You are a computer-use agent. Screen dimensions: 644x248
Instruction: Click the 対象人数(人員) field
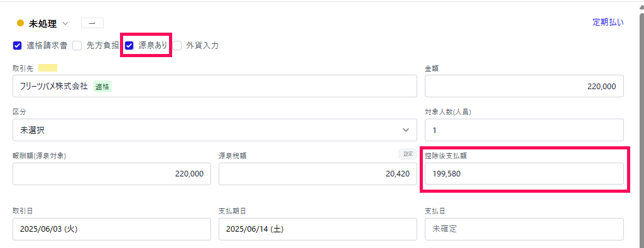tap(524, 130)
